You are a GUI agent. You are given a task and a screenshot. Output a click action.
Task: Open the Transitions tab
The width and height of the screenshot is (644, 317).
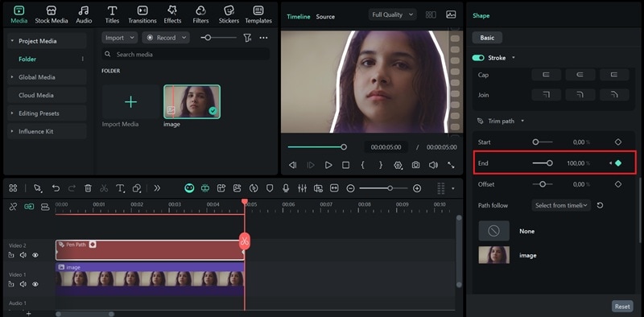(142, 14)
